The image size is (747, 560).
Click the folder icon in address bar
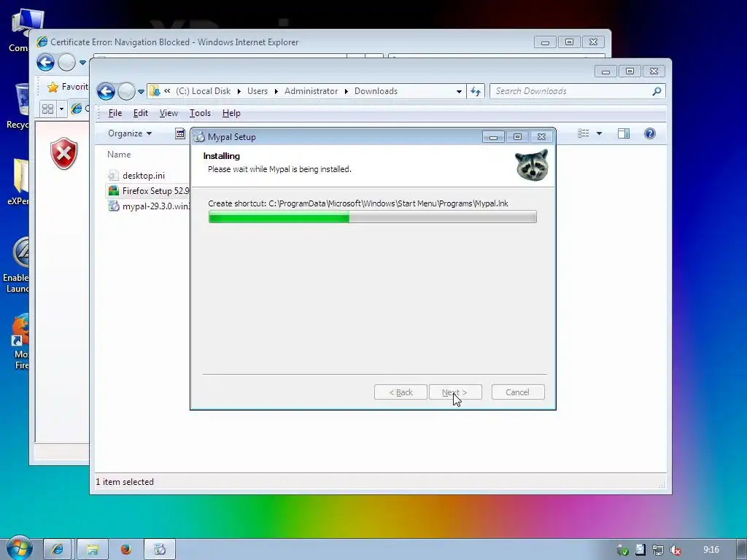[x=155, y=90]
